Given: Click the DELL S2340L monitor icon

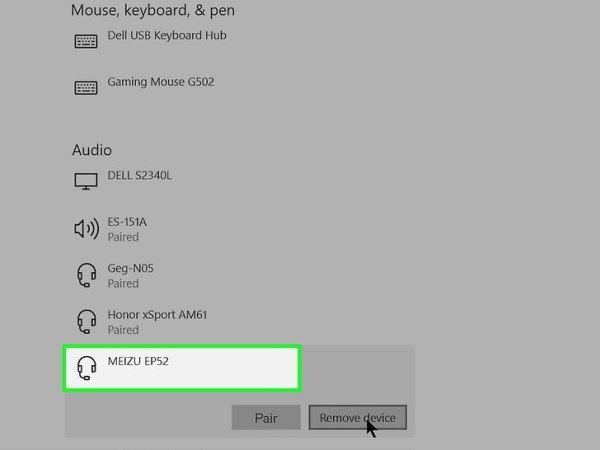Looking at the screenshot, I should 86,181.
